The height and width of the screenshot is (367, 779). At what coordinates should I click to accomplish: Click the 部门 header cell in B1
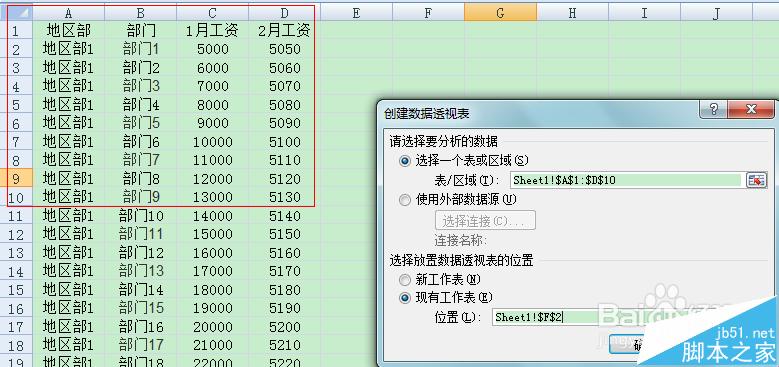pos(141,31)
